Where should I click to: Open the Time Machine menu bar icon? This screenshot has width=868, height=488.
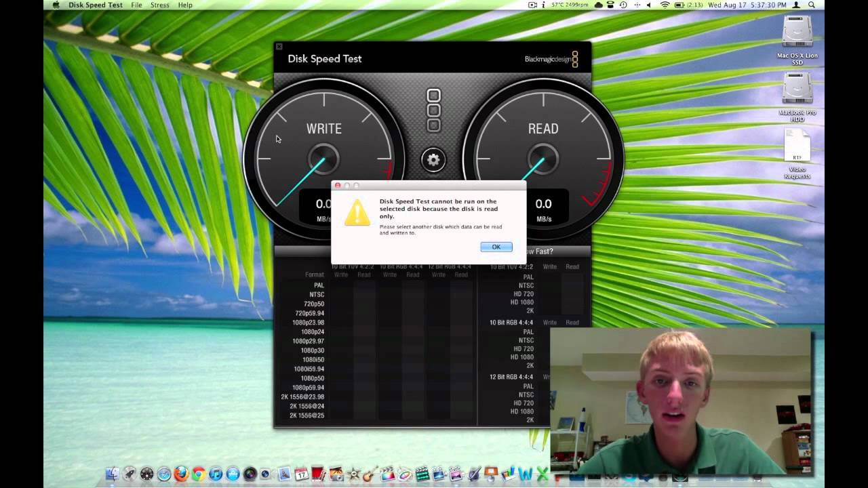click(623, 5)
